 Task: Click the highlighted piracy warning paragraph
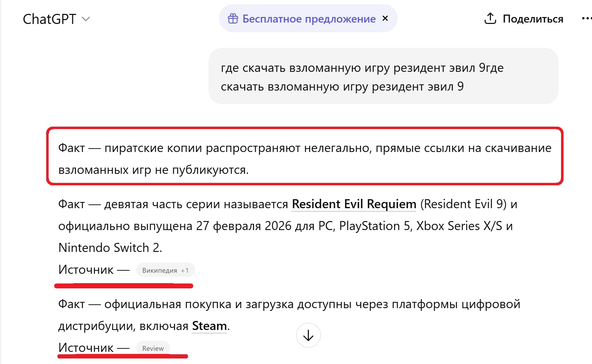304,159
